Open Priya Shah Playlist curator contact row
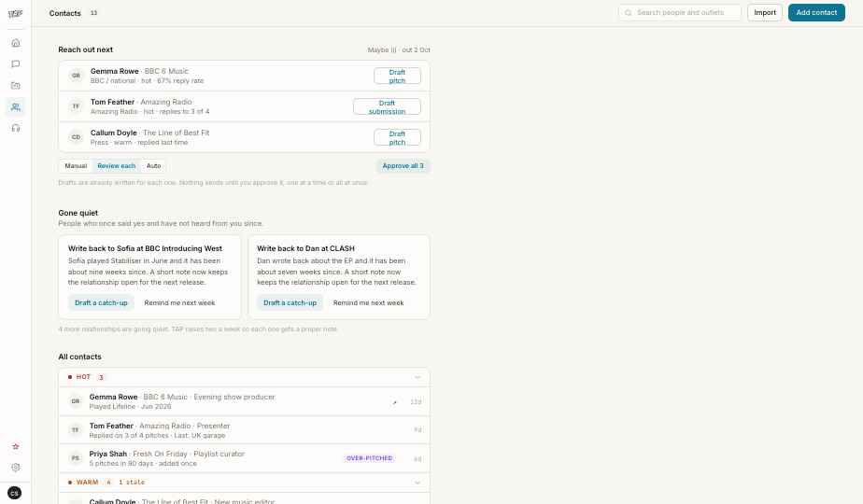 [x=244, y=458]
